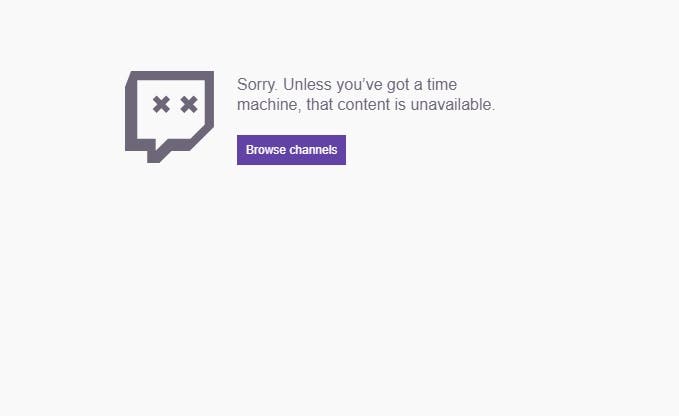Click the slanted right edge of logo

[x=200, y=137]
